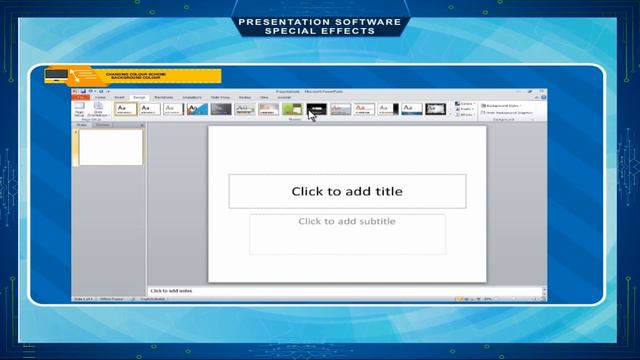Image resolution: width=640 pixels, height=360 pixels.
Task: Minimize the ribbon with the caret icon
Action: [x=536, y=98]
